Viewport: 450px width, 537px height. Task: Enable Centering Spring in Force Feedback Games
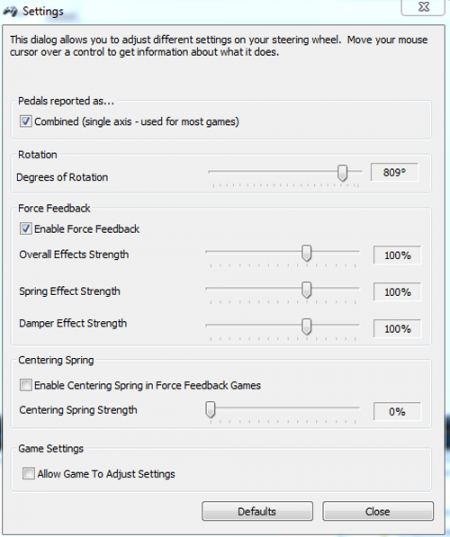(x=26, y=385)
